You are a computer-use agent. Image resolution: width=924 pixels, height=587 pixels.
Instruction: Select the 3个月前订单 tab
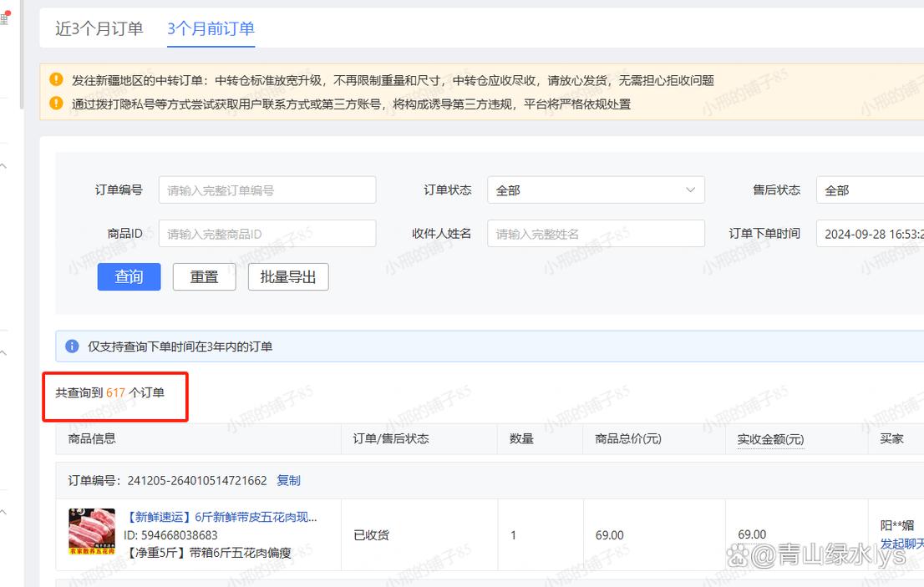click(x=210, y=28)
